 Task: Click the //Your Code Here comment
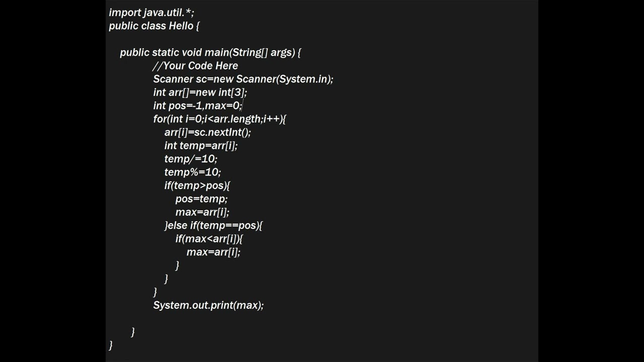point(195,66)
